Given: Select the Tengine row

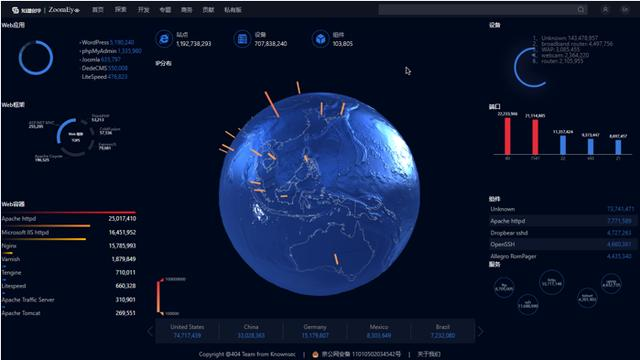Looking at the screenshot, I should pyautogui.click(x=69, y=273).
